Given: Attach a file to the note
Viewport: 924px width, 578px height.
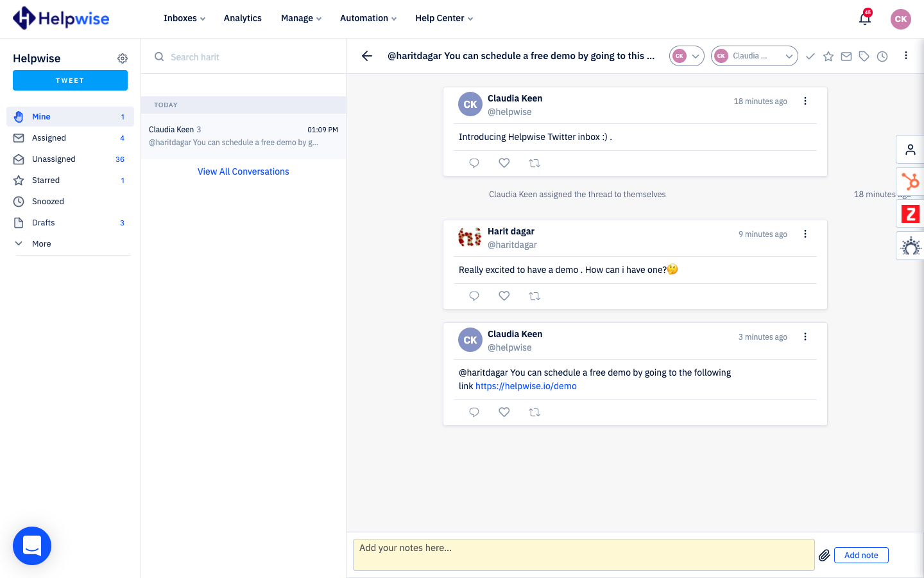Looking at the screenshot, I should [825, 555].
